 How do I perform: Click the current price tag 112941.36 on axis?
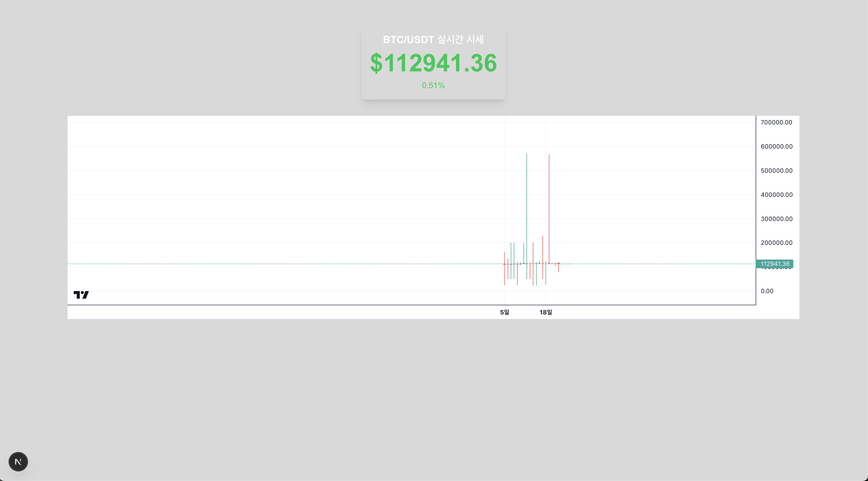pos(774,264)
